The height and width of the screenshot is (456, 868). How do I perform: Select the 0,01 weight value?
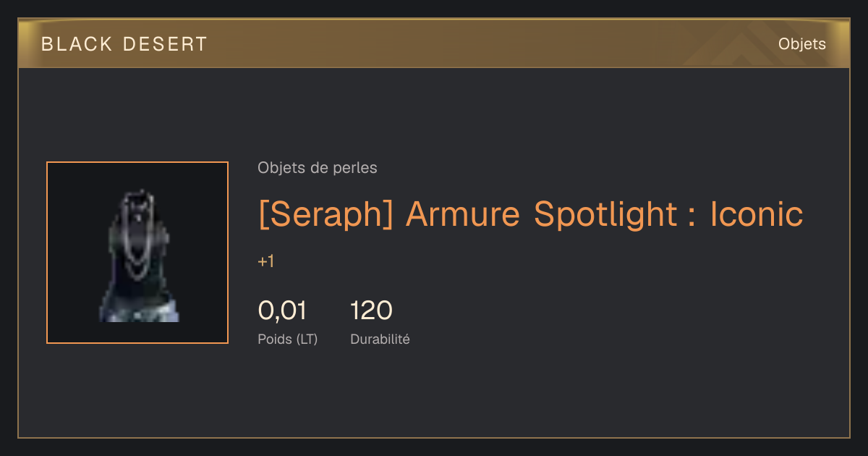[x=282, y=311]
